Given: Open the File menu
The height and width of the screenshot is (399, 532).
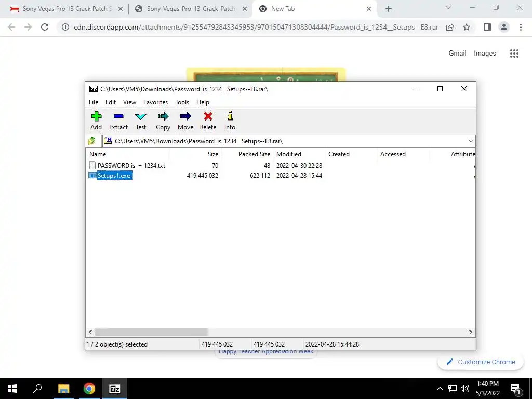Looking at the screenshot, I should coord(94,102).
